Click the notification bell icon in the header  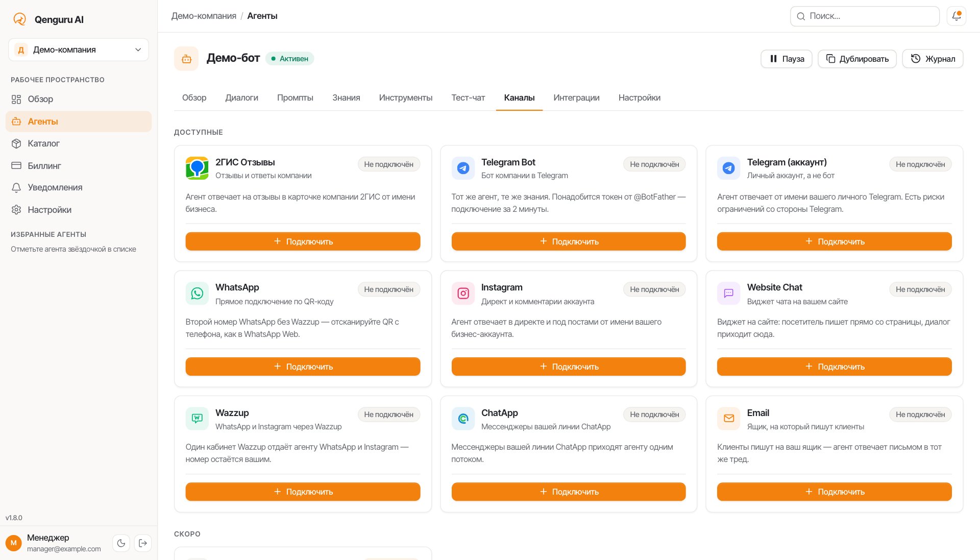956,16
